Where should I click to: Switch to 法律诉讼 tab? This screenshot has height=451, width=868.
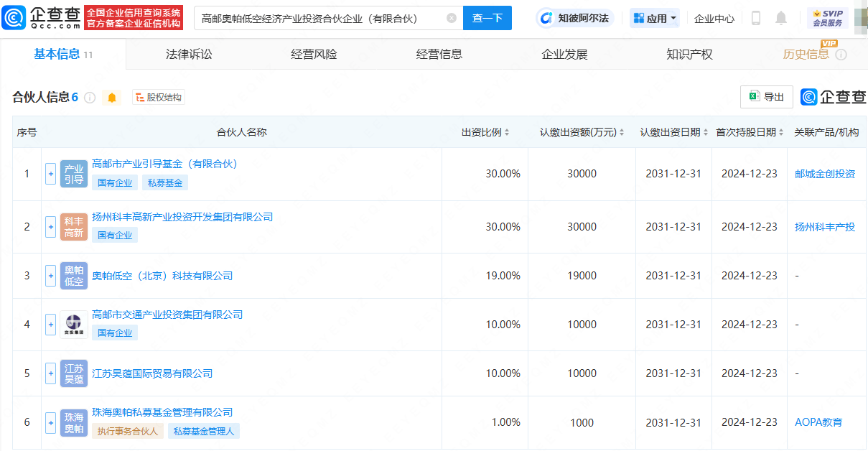pos(189,55)
